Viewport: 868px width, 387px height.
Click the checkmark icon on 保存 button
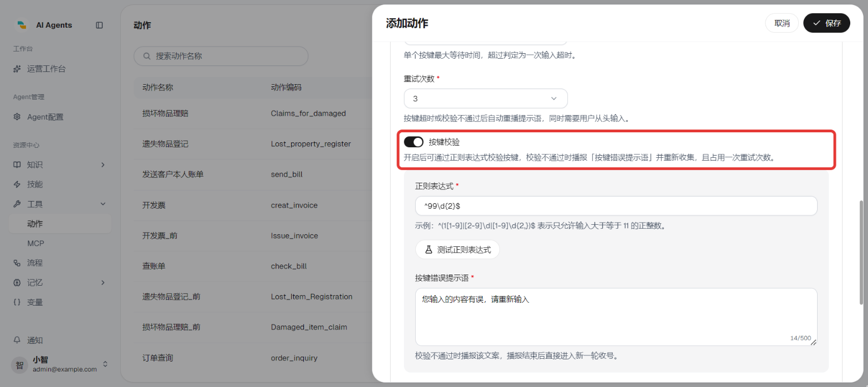point(817,23)
